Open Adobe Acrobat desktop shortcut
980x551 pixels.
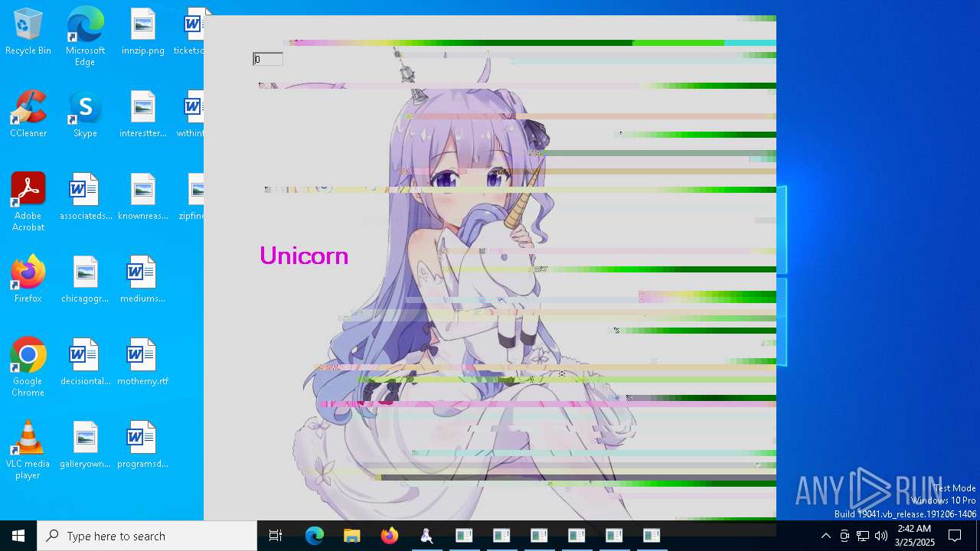pyautogui.click(x=28, y=202)
